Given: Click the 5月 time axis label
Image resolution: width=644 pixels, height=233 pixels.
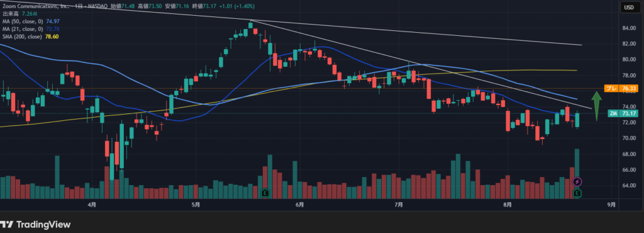Looking at the screenshot, I should click(x=196, y=205).
